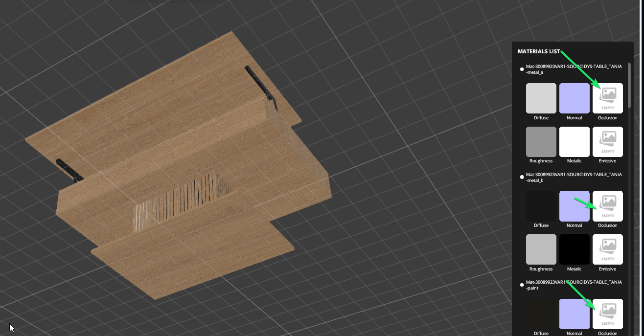Click the Materials List panel scrollbar
644x336 pixels.
click(x=629, y=85)
